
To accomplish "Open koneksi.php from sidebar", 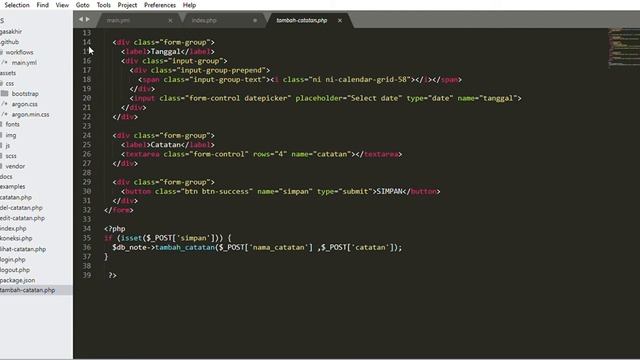I will pos(16,238).
